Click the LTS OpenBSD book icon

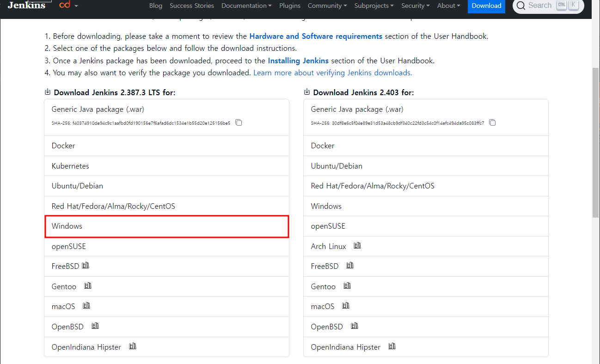(95, 326)
